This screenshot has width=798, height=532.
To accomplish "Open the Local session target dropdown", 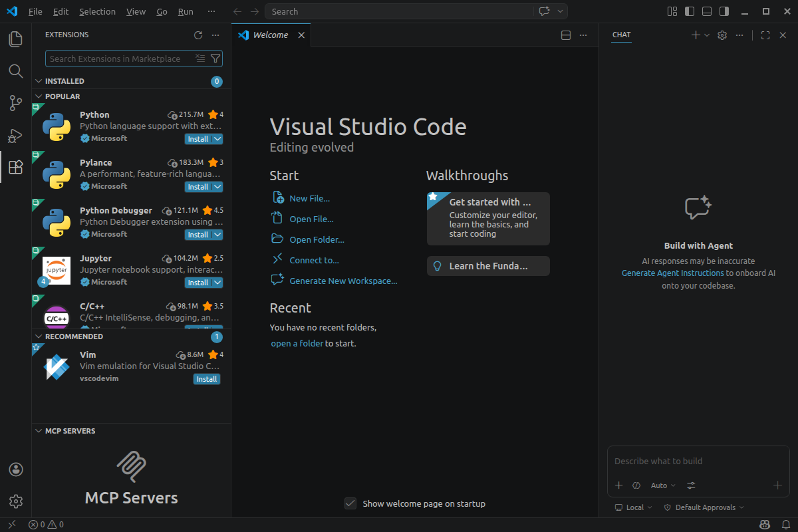I will coord(634,507).
